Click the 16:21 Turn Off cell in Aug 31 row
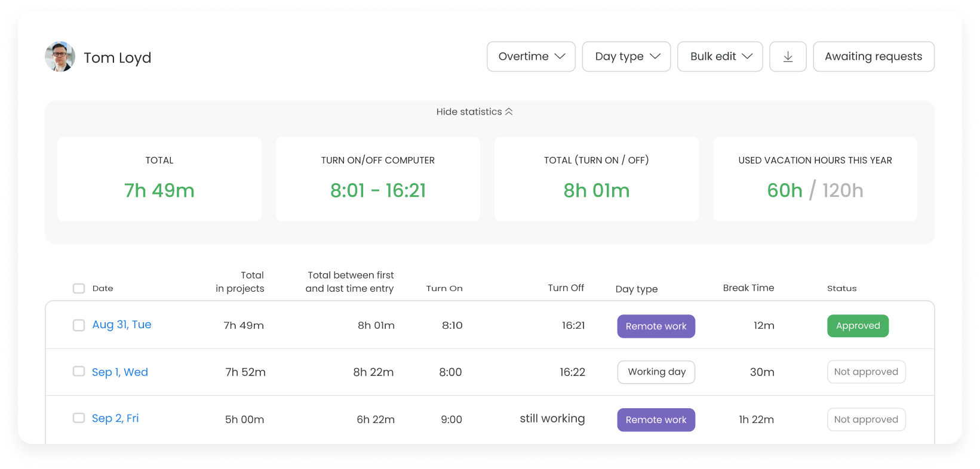 [573, 325]
